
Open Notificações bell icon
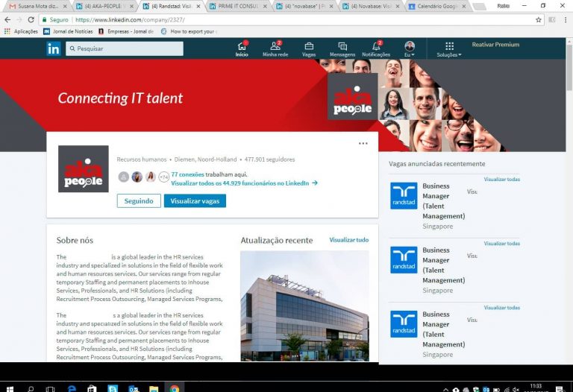[x=376, y=49]
